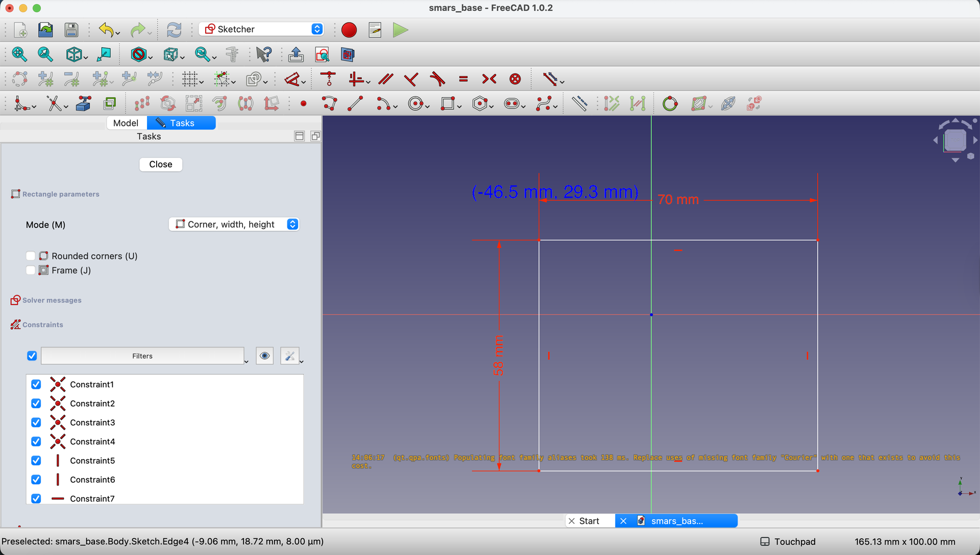Viewport: 980px width, 555px height.
Task: Select the create polyline tool
Action: point(329,104)
